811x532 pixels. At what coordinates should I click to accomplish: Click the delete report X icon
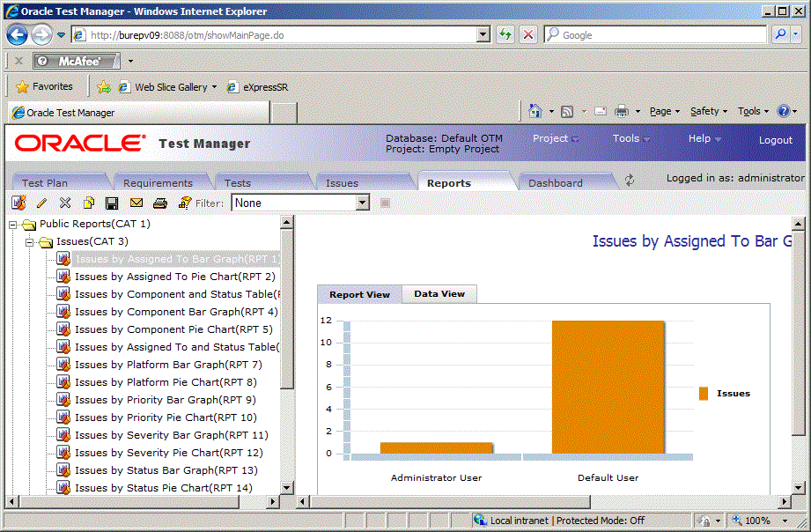coord(65,203)
